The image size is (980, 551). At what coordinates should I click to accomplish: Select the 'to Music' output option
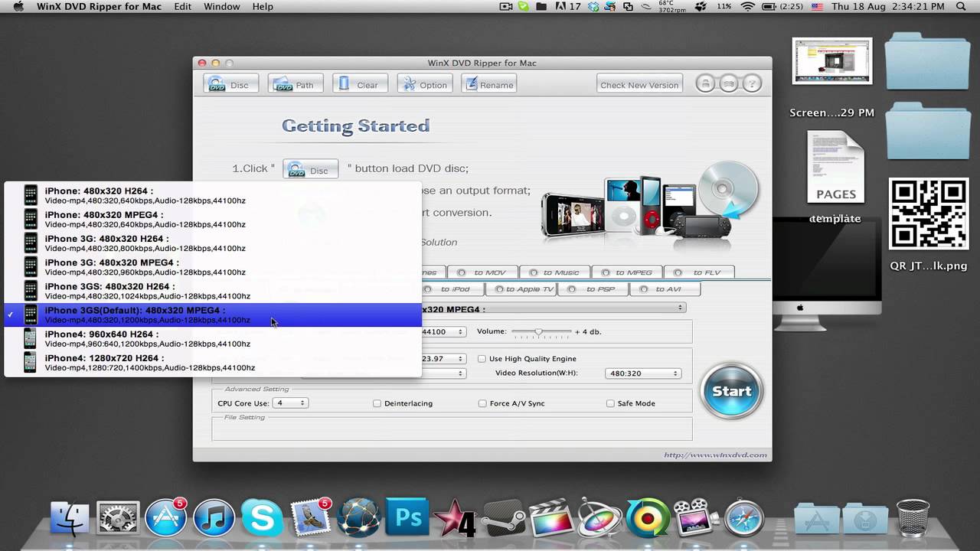pyautogui.click(x=554, y=272)
